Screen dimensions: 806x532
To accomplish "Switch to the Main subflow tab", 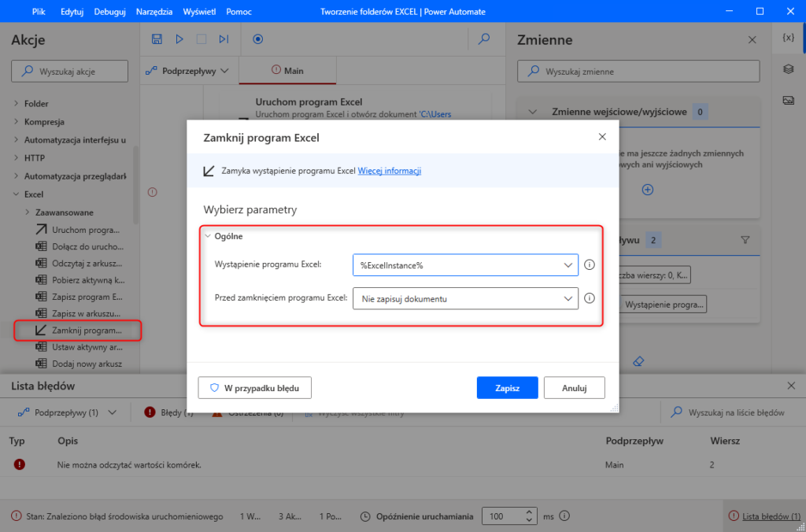I will [287, 71].
